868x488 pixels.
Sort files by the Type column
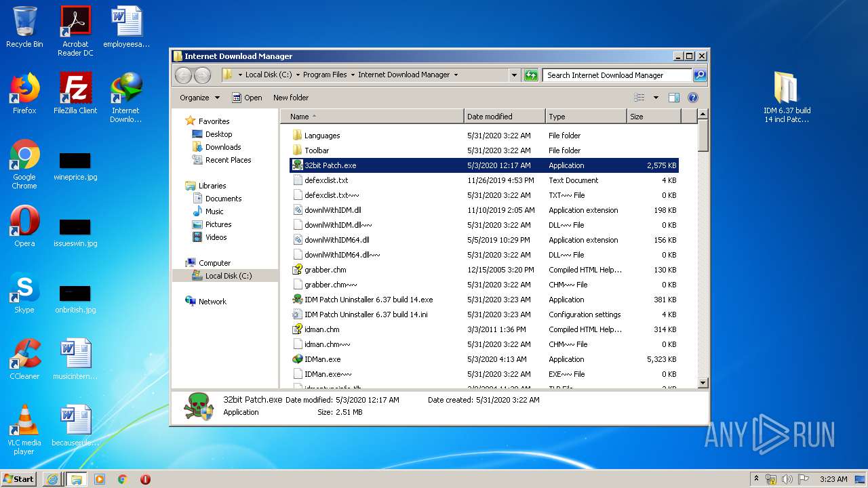click(586, 117)
